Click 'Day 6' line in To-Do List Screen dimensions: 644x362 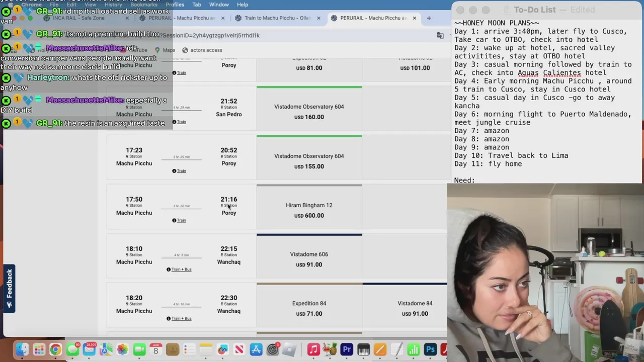[x=543, y=118]
